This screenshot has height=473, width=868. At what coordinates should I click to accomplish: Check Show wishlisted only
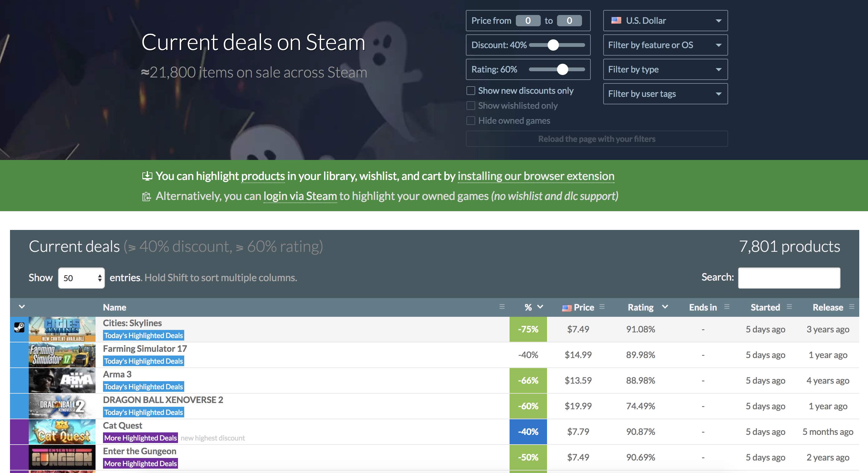[x=471, y=106]
